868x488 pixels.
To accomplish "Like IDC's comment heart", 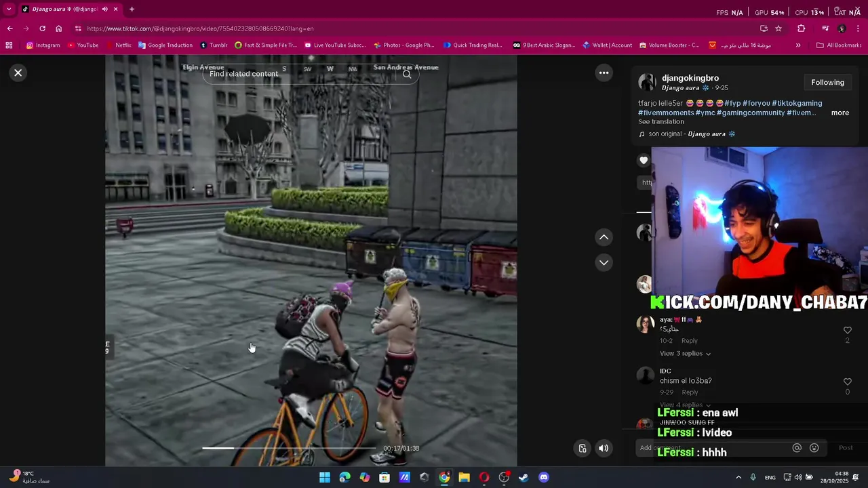I will pos(847,382).
